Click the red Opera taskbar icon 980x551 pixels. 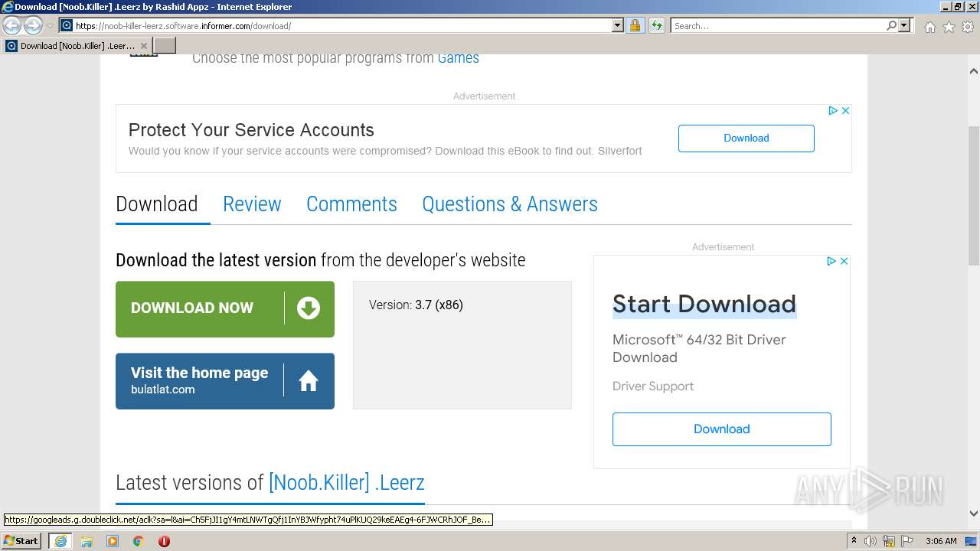[164, 541]
